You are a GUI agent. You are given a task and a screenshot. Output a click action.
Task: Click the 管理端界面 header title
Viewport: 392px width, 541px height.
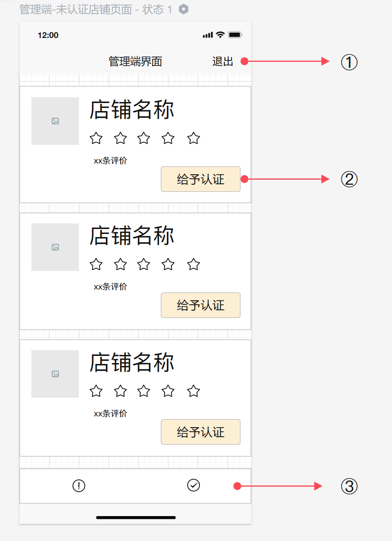135,61
